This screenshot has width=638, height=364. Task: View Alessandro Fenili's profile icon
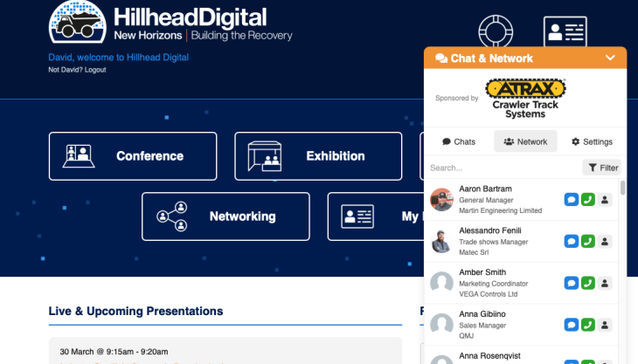tap(605, 241)
